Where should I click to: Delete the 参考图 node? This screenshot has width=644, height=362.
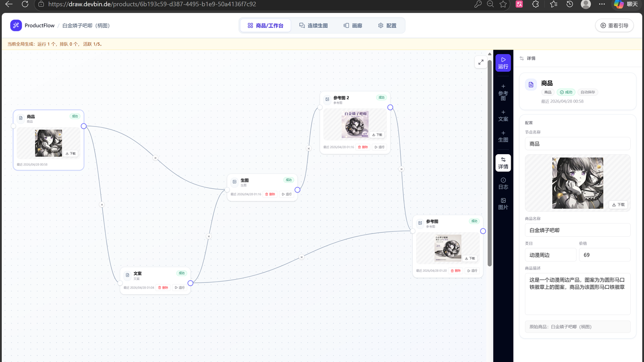pyautogui.click(x=456, y=271)
